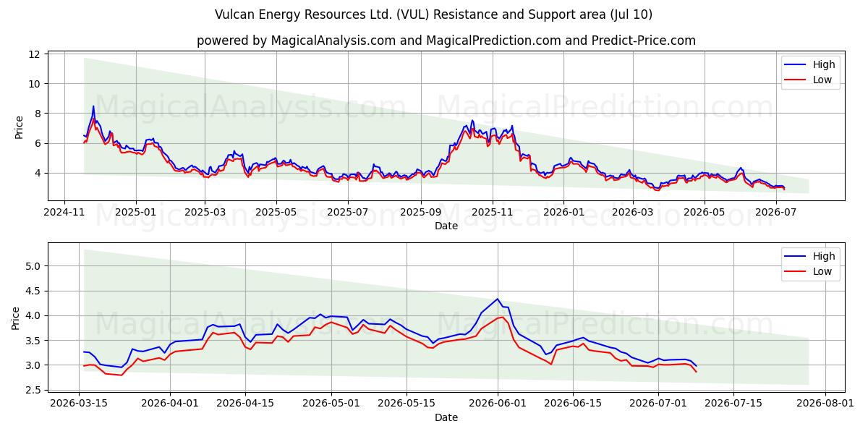
Task: Click the '2026-01' label on the top x-axis
Action: 563,213
